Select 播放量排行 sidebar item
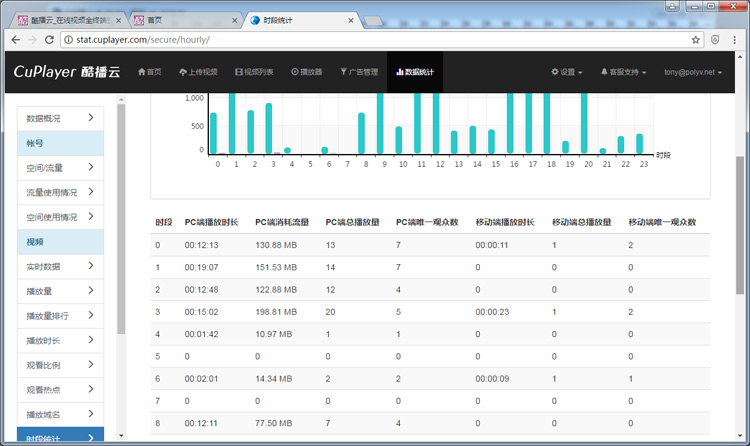Image resolution: width=750 pixels, height=446 pixels. [x=61, y=316]
